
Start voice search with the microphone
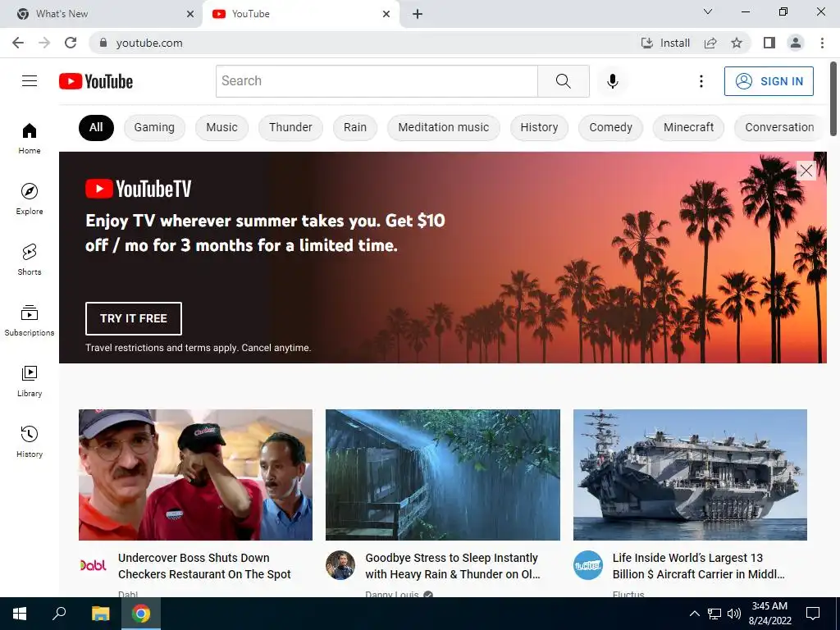(612, 81)
